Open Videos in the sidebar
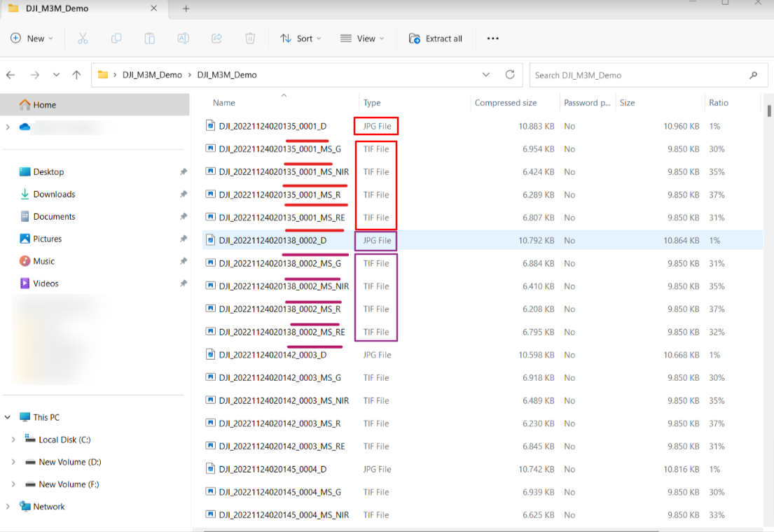The height and width of the screenshot is (532, 774). pos(46,283)
